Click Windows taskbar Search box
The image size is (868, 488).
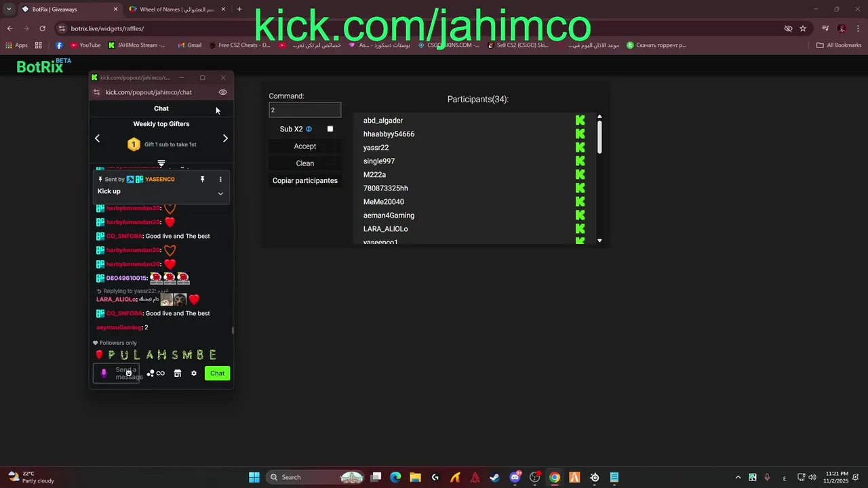316,477
